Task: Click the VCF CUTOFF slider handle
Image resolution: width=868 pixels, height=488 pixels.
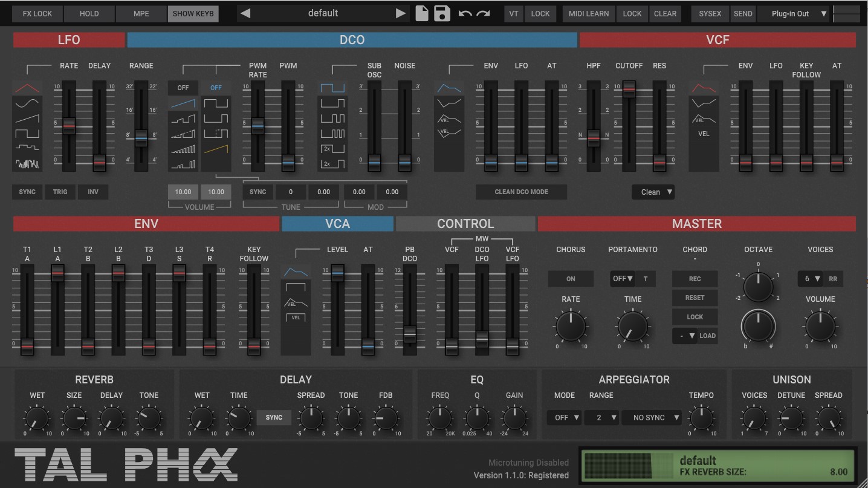Action: tap(629, 91)
